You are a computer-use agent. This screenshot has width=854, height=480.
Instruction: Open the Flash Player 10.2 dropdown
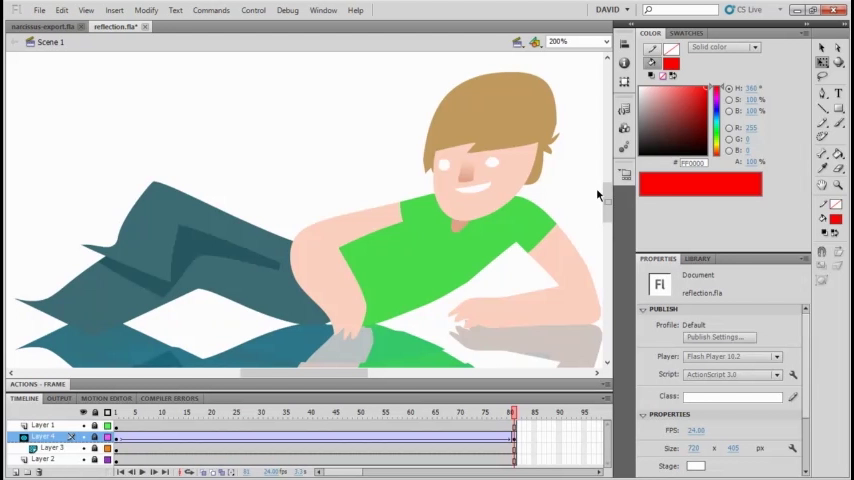click(732, 357)
